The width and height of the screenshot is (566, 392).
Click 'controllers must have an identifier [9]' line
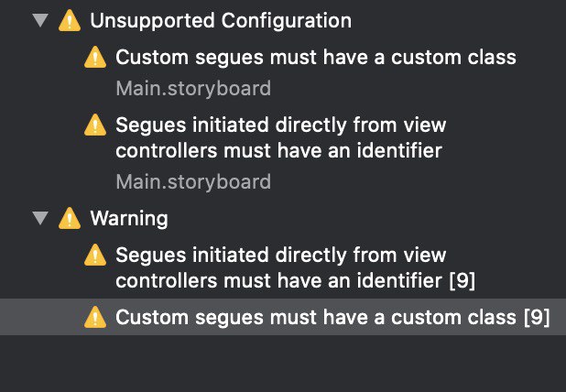295,280
